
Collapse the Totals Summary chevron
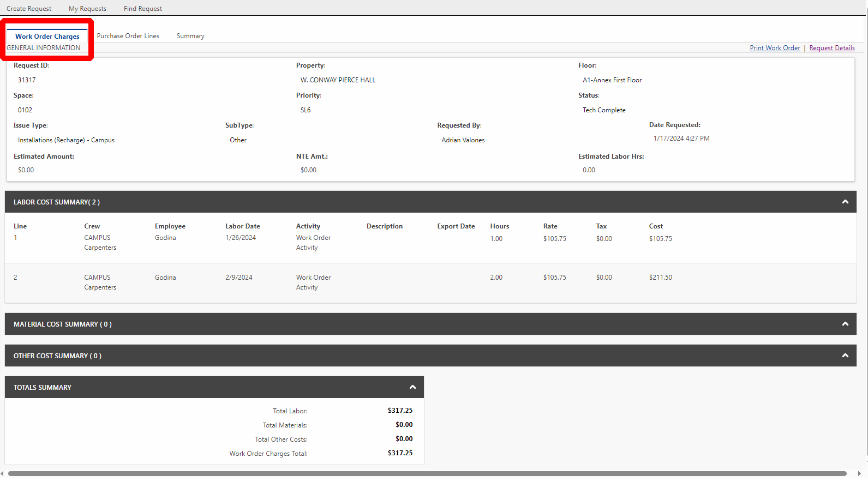click(412, 387)
